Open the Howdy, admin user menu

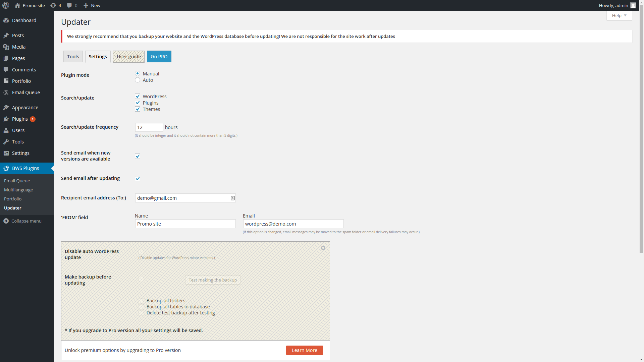tap(616, 5)
